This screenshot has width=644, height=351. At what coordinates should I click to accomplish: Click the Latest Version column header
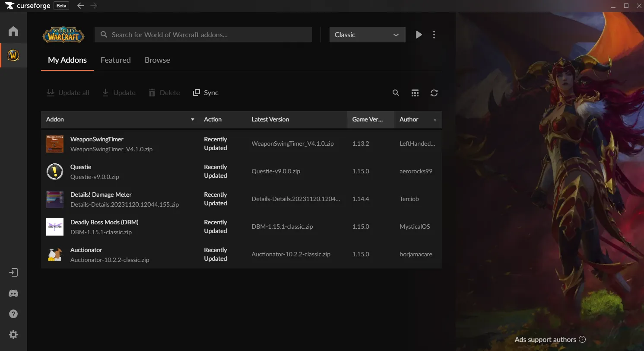pos(270,119)
